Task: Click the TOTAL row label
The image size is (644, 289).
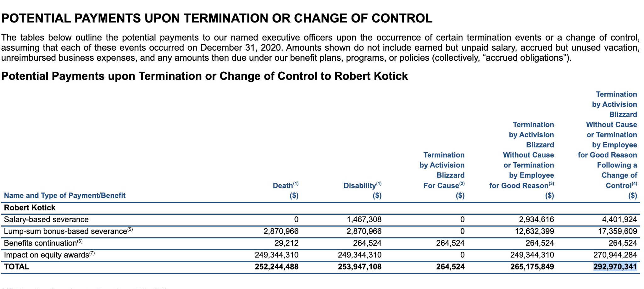Action: tap(17, 267)
